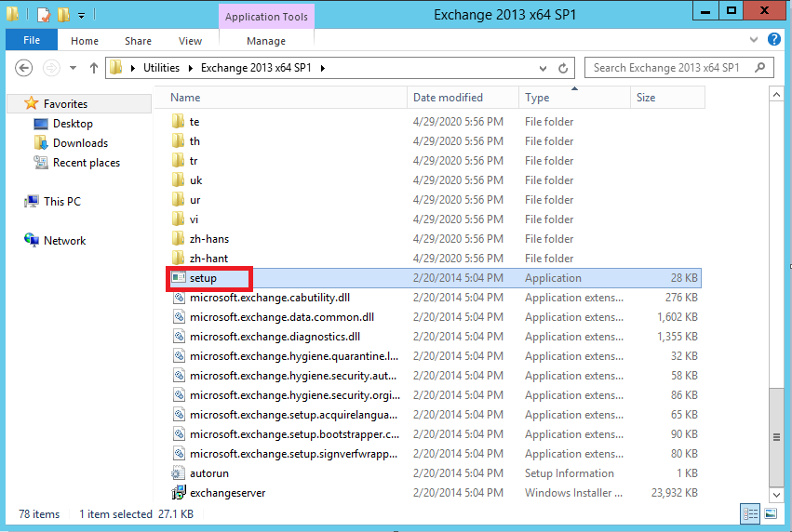This screenshot has width=792, height=532.
Task: Switch to the View ribbon tab
Action: (190, 41)
